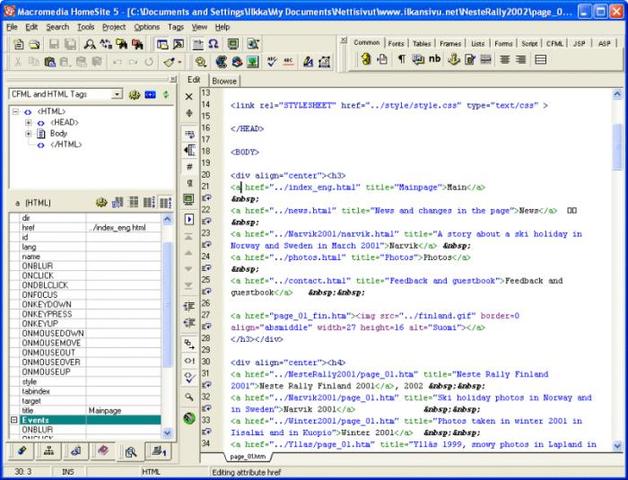Click editor vertical scrollbar up arrow
This screenshot has height=480, width=628.
click(617, 94)
